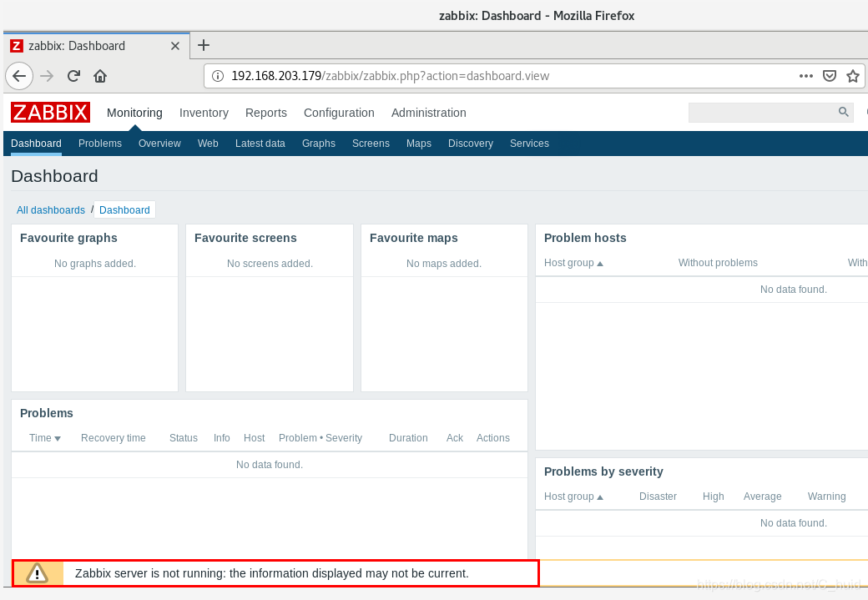The height and width of the screenshot is (600, 868).
Task: Sort Problems by severity by Host group
Action: 573,497
